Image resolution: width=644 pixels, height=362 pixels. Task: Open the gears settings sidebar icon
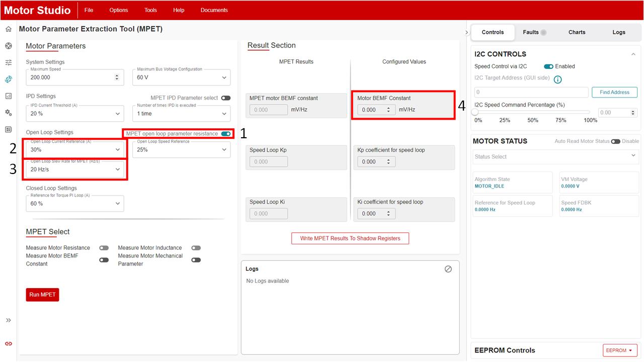9,113
